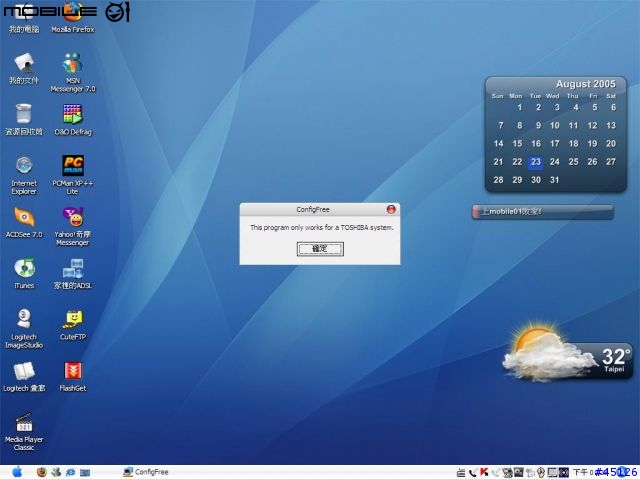Open Media Player Classic desktop icon
The height and width of the screenshot is (480, 640).
pos(24,431)
